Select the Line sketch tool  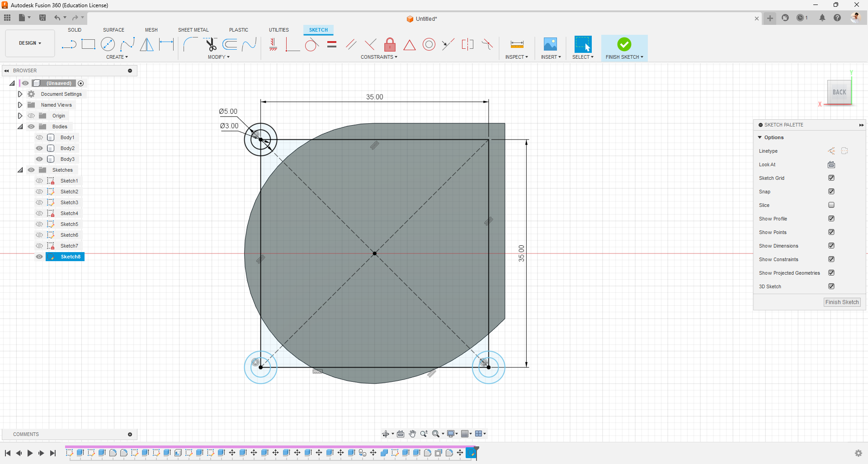tap(69, 44)
